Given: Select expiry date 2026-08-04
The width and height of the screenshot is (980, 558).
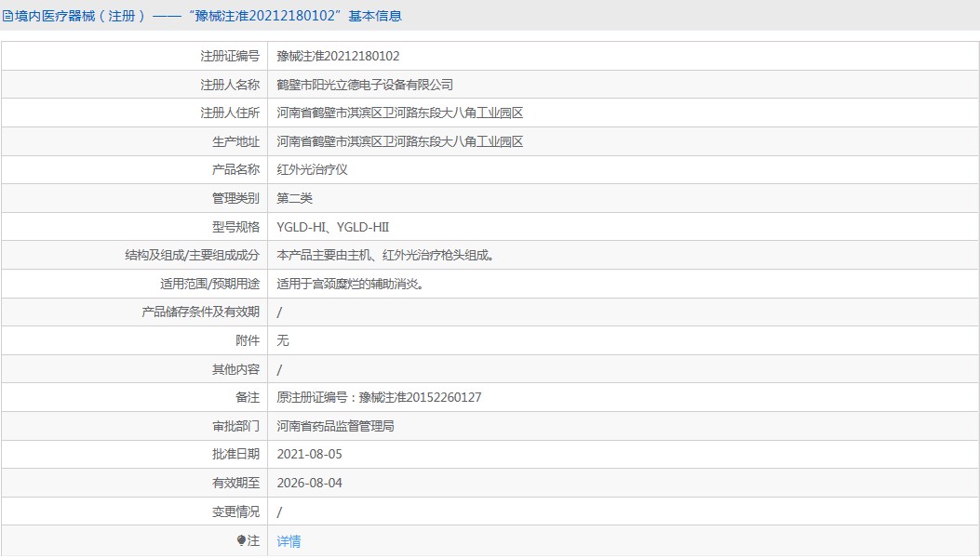Looking at the screenshot, I should pyautogui.click(x=309, y=483).
